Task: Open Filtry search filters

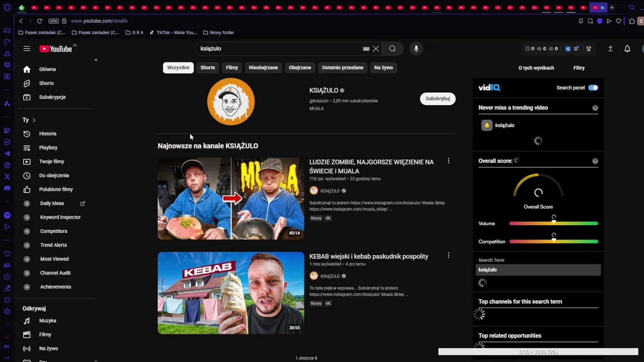Action: click(579, 68)
